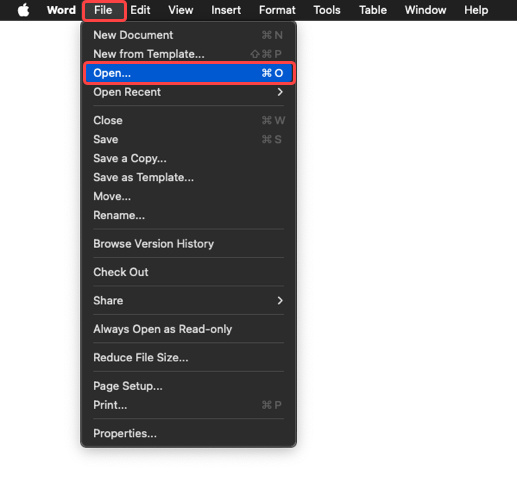Click the File menu
517x496 pixels.
coord(103,10)
